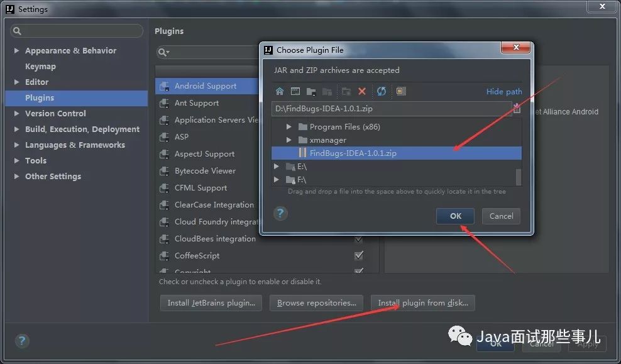The width and height of the screenshot is (621, 364).
Task: Jump to Project directory icon in chooser toolbar
Action: pyautogui.click(x=311, y=92)
